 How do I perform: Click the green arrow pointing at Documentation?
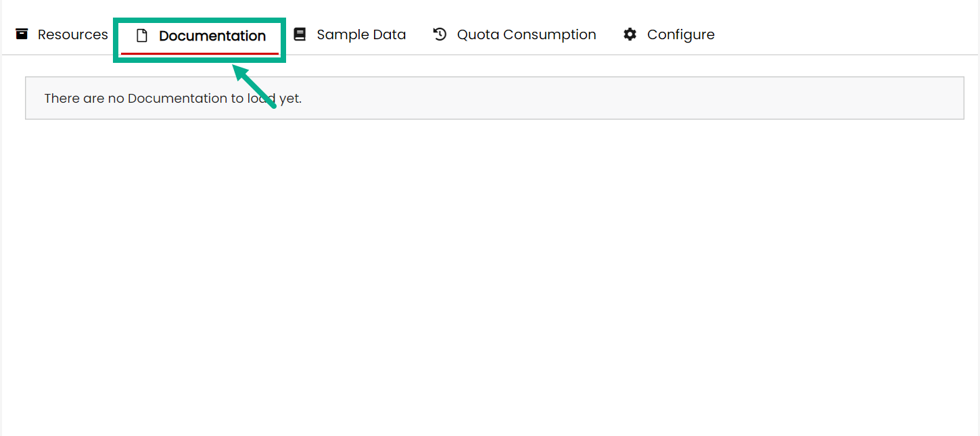[254, 85]
